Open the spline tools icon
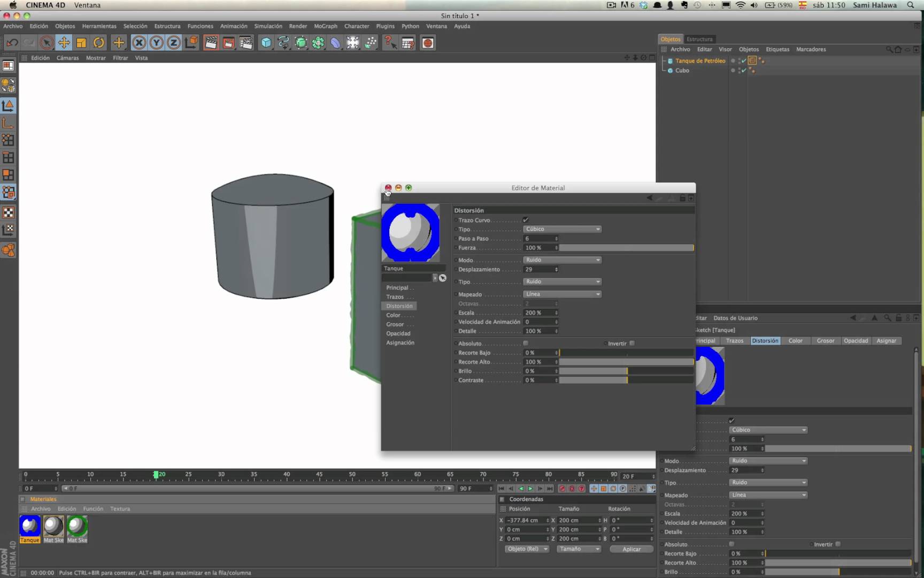Image resolution: width=924 pixels, height=578 pixels. coord(283,43)
